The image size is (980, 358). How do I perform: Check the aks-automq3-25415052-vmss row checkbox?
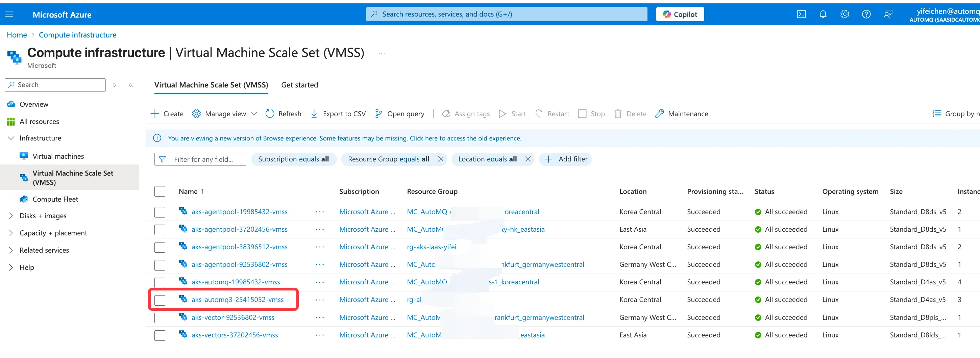(160, 300)
